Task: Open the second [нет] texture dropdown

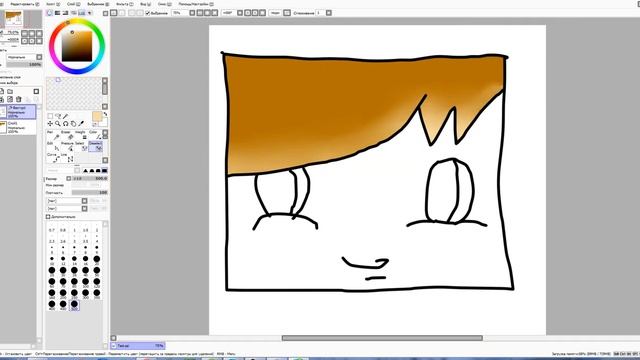Action: tap(67, 209)
